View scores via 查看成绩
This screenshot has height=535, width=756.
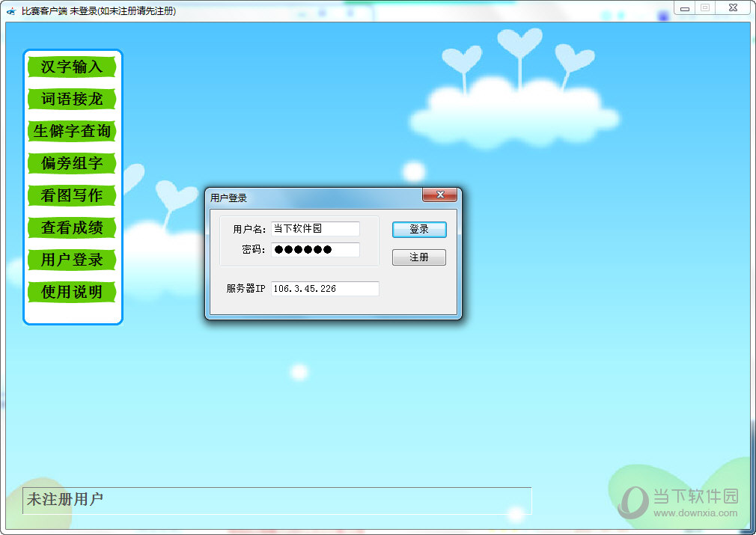[72, 227]
